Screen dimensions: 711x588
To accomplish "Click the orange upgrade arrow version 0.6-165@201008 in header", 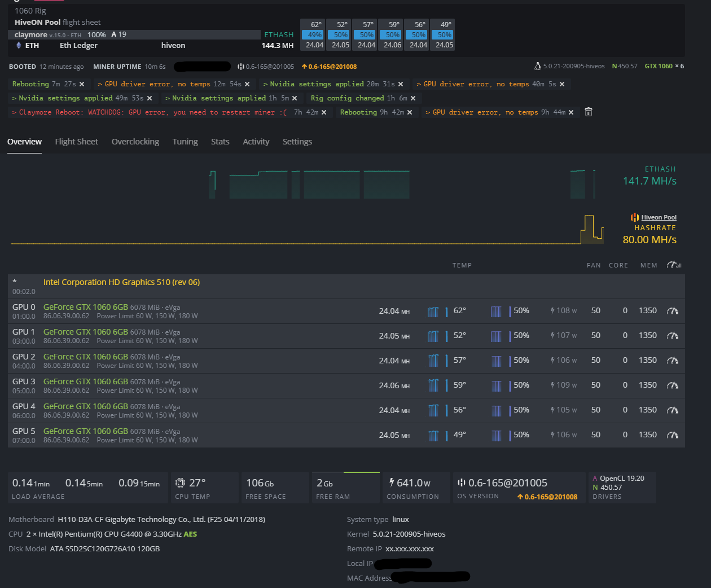I will pyautogui.click(x=329, y=67).
